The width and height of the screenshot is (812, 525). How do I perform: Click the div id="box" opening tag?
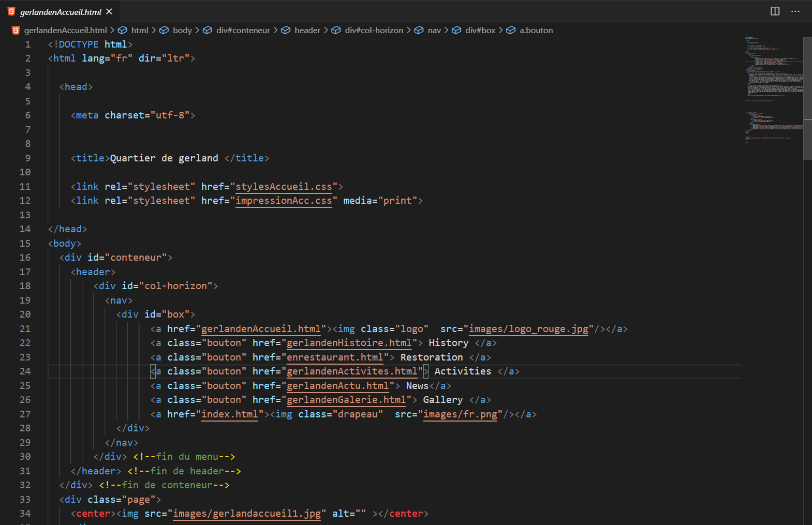click(156, 314)
